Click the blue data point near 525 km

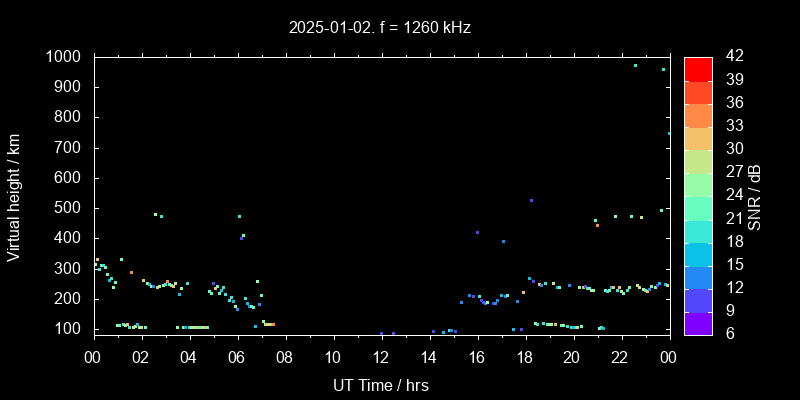coord(531,201)
